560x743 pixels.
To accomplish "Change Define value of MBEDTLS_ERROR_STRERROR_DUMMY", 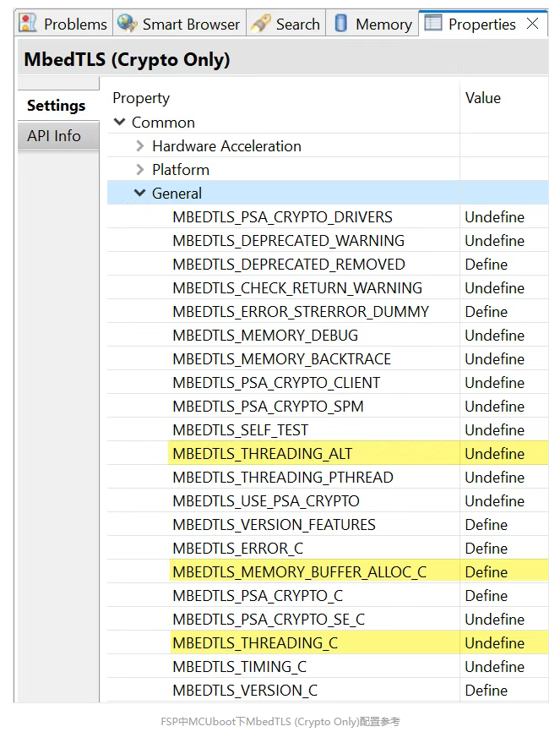I will (487, 312).
